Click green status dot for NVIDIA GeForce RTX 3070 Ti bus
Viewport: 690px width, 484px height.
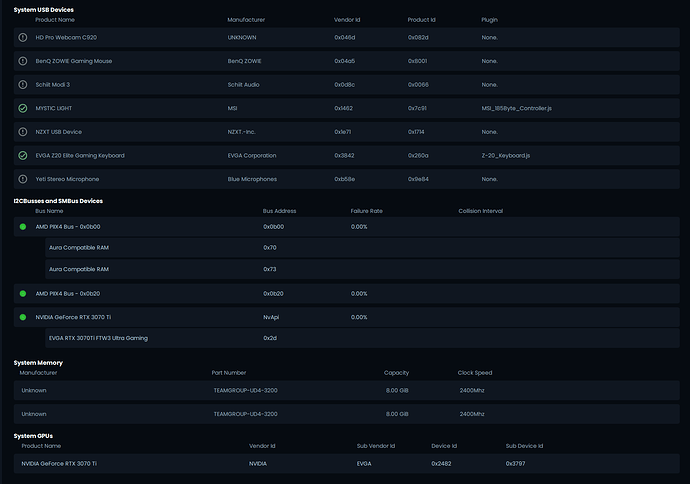pos(23,317)
